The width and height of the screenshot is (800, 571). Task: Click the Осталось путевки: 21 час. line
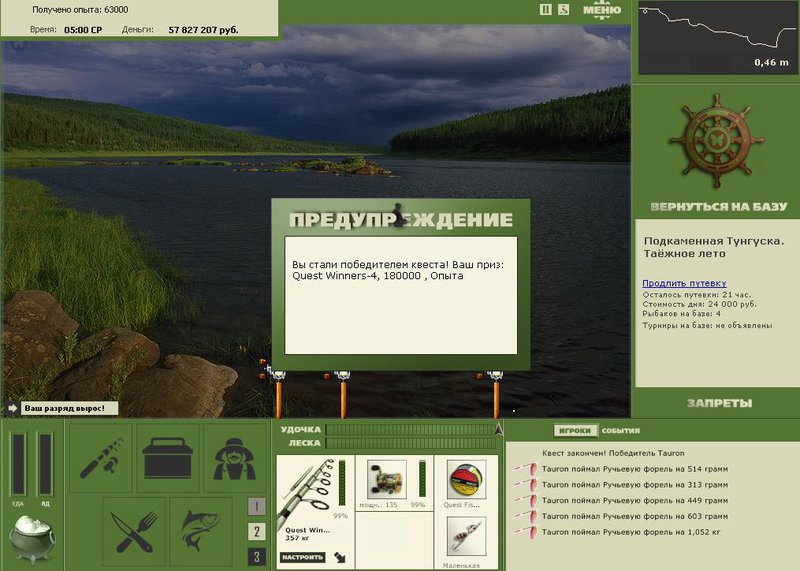click(x=696, y=295)
